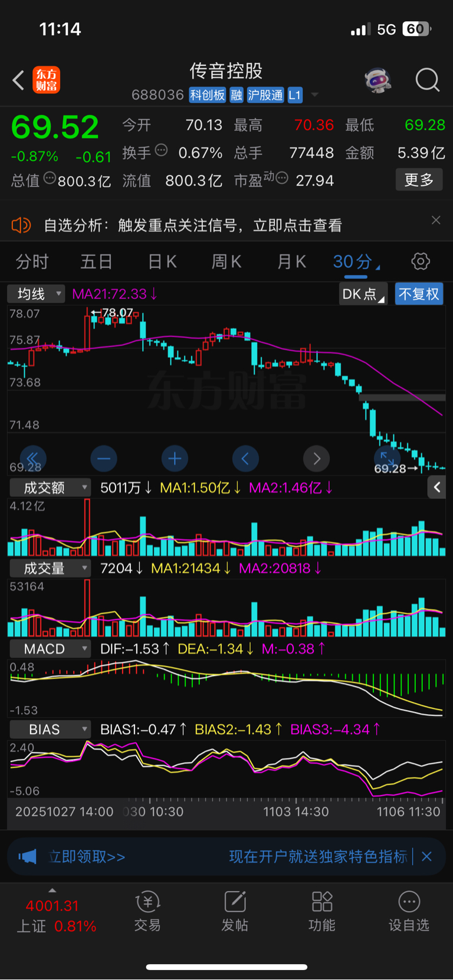Toggle 不复权 adjustment button
Screen dimensions: 453x980
click(419, 294)
